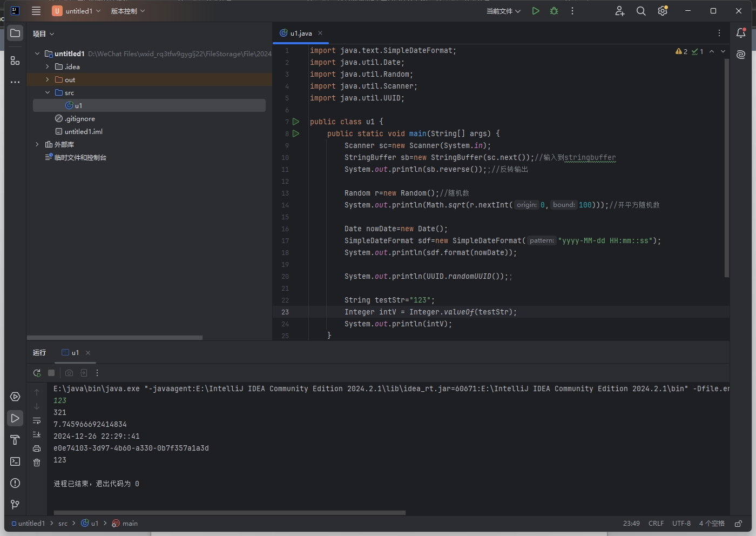Image resolution: width=756 pixels, height=536 pixels.
Task: Open Search Everywhere magnifier
Action: tap(641, 11)
